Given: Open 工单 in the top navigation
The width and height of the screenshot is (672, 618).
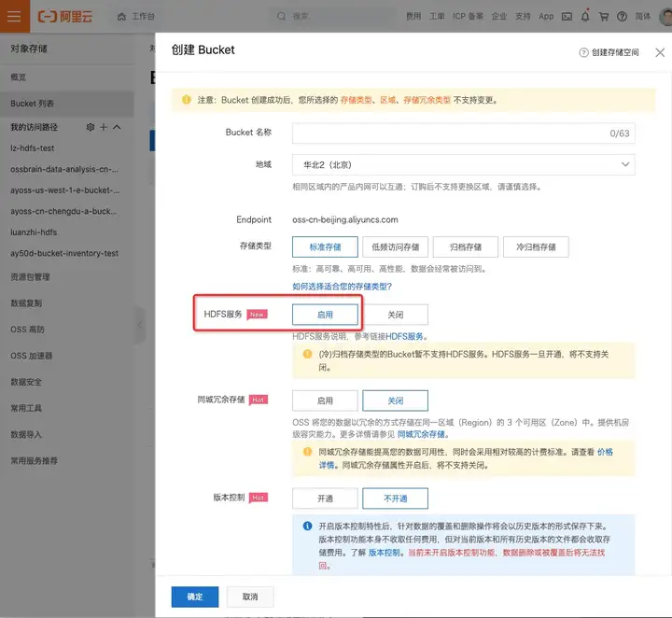Looking at the screenshot, I should pos(437,16).
